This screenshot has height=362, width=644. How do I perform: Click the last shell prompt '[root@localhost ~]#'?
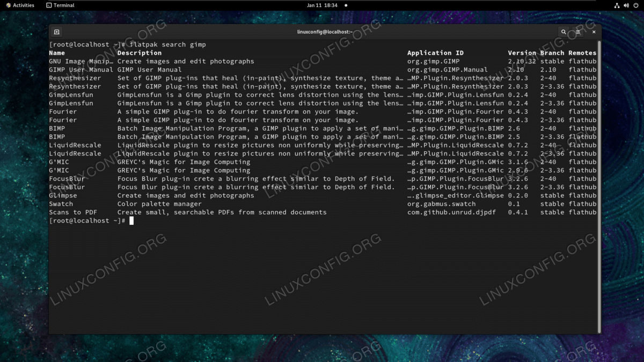click(x=87, y=221)
